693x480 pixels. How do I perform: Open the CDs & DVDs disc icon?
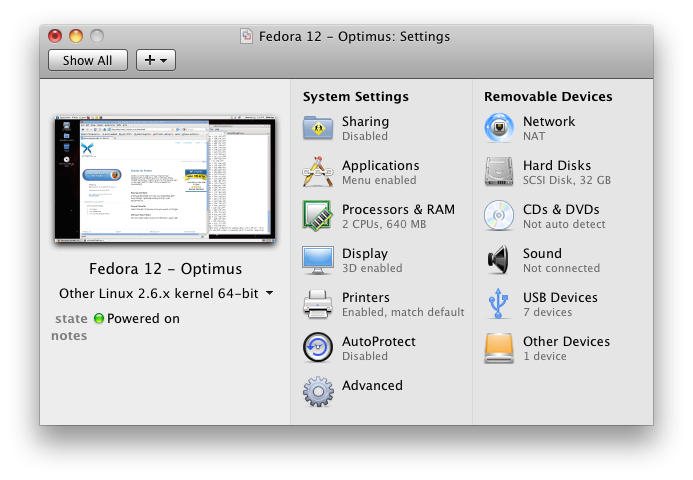(x=499, y=216)
